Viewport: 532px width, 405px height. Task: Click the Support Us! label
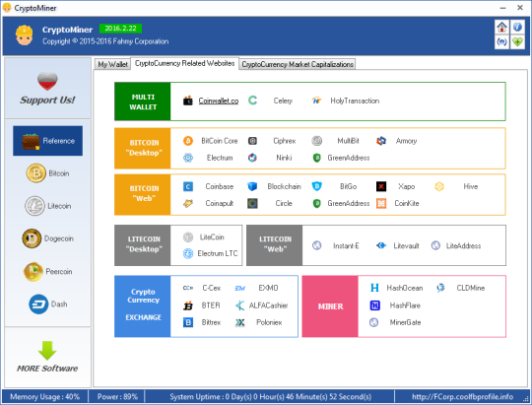[x=47, y=101]
